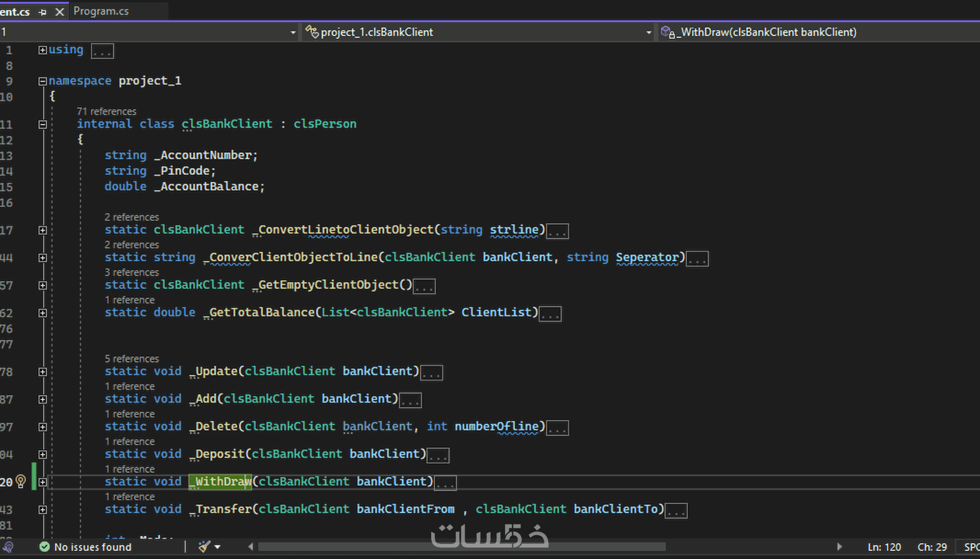The height and width of the screenshot is (559, 980).
Task: Click the horizontal scroll right arrow
Action: click(x=839, y=547)
